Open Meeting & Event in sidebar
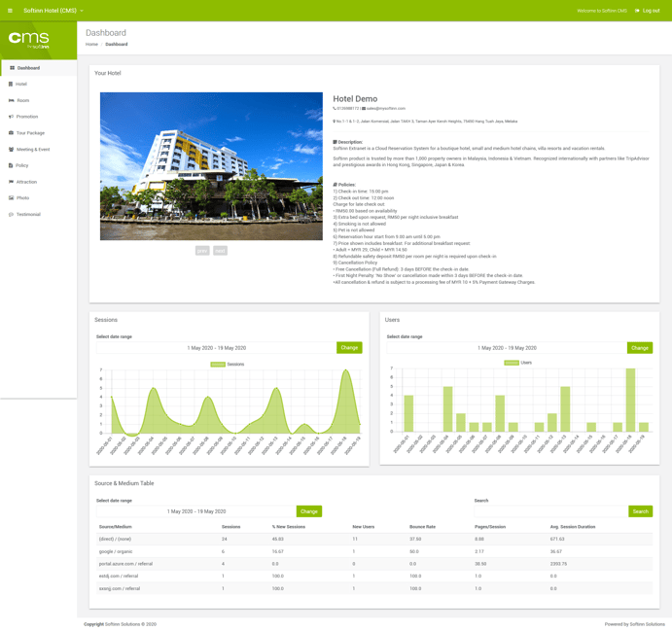 point(32,150)
